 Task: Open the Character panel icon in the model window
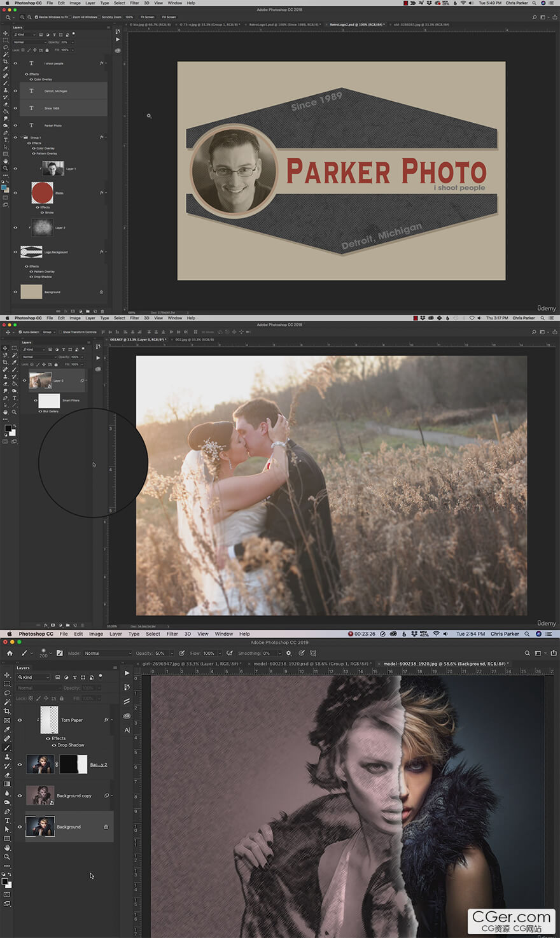coord(127,730)
